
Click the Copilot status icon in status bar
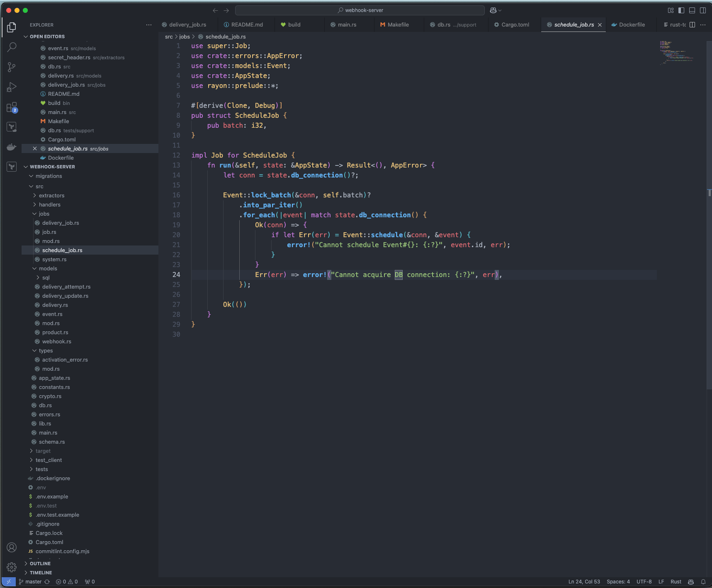click(691, 582)
